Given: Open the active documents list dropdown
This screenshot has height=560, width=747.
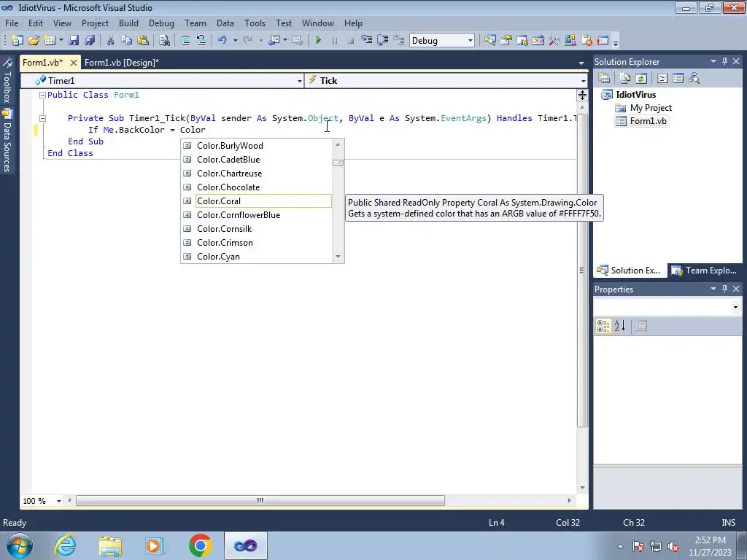Looking at the screenshot, I should tap(581, 63).
